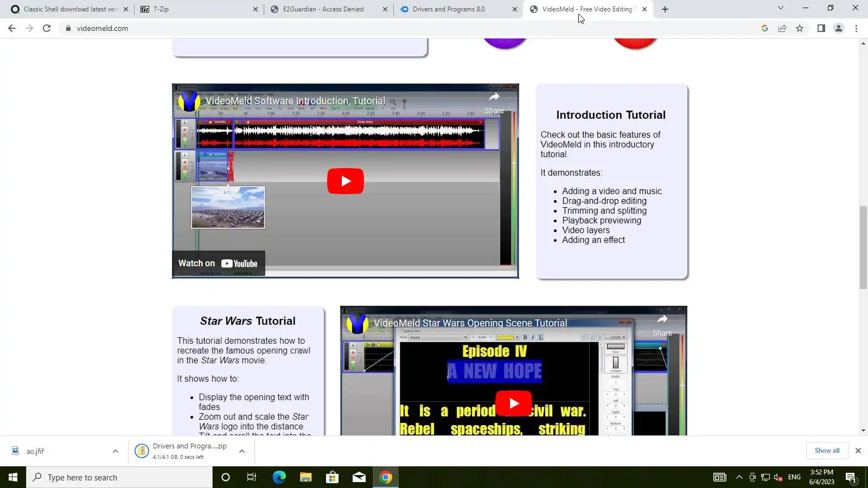Expand options for ao.jfif download
The image size is (868, 488).
coord(116,451)
